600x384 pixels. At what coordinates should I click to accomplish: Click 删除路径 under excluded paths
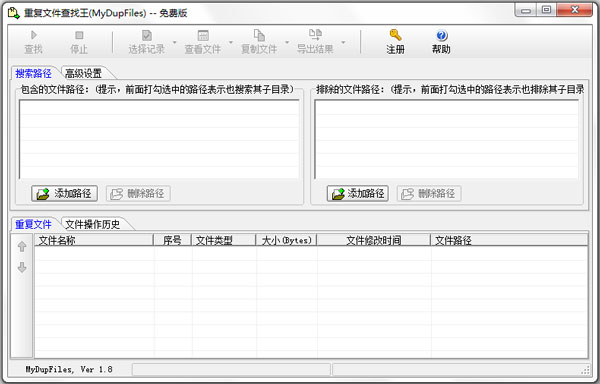[x=429, y=194]
